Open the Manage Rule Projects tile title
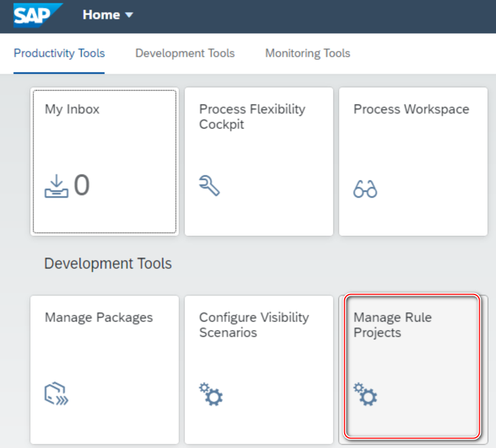The height and width of the screenshot is (448, 496). pos(393,325)
